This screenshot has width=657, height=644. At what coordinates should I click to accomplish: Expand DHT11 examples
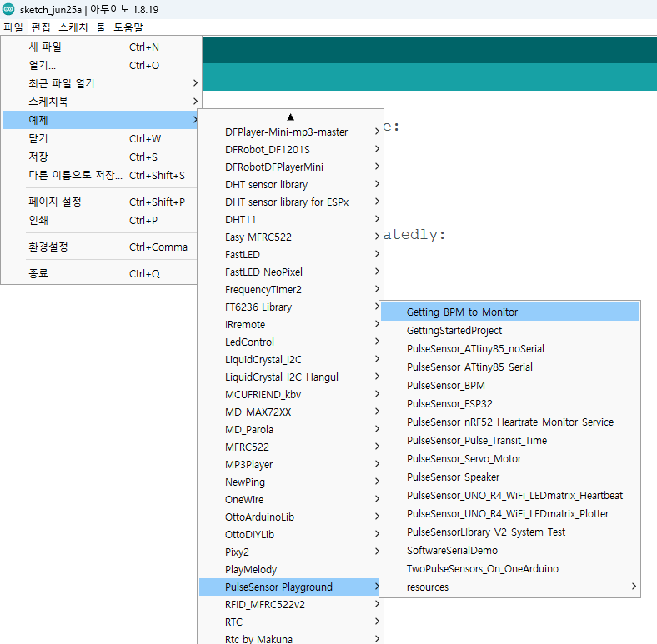point(290,219)
